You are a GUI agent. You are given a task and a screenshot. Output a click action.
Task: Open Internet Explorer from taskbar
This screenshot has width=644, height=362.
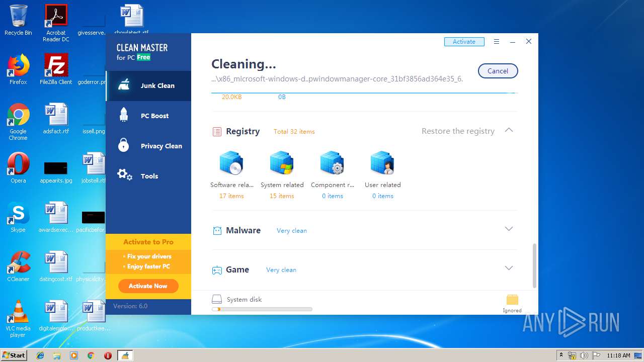point(40,355)
